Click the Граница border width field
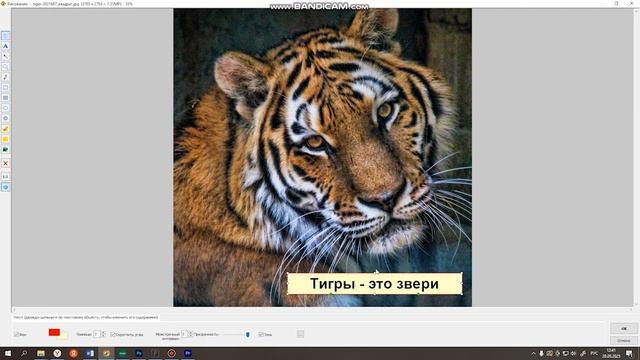This screenshot has height=360, width=640. pyautogui.click(x=96, y=334)
